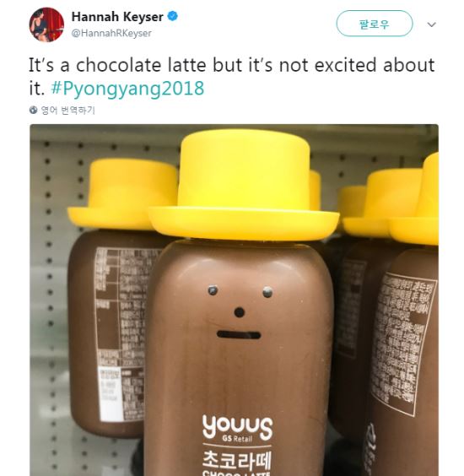Open the tweet options chevron menu
This screenshot has height=476, width=464.
[431, 24]
